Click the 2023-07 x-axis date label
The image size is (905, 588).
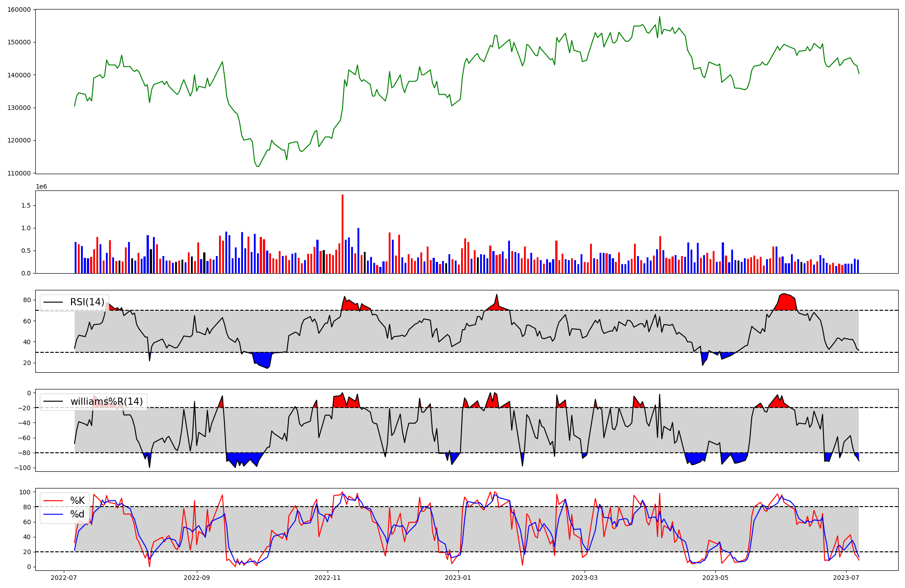tap(846, 578)
